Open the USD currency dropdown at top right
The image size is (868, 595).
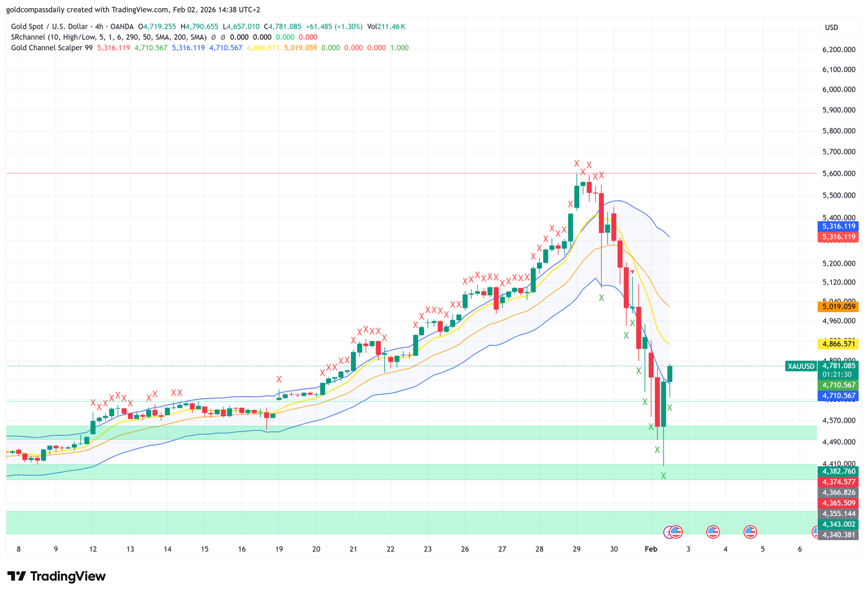[x=839, y=26]
